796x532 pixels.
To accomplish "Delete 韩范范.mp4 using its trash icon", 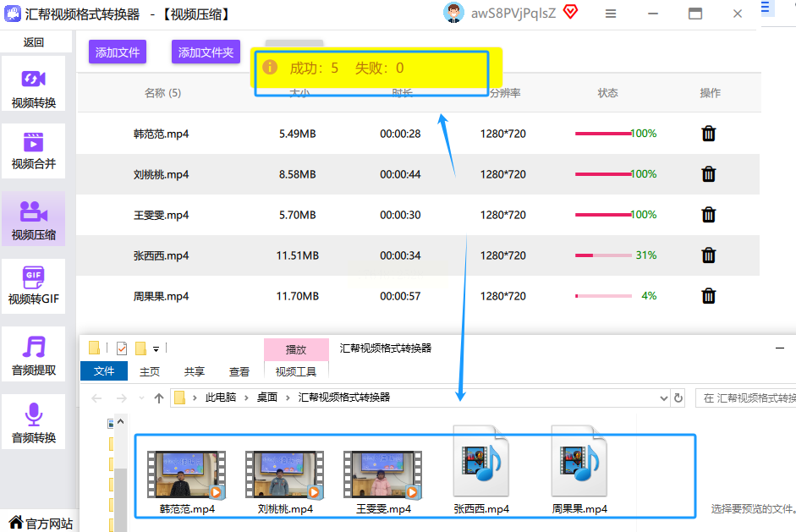I will coord(709,134).
